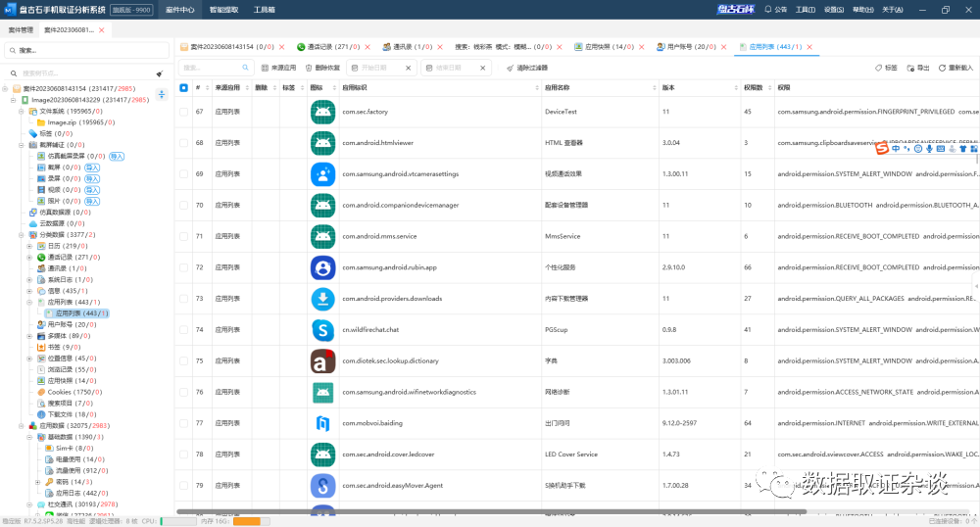
Task: Click the CPU usage bar in status bar
Action: [178, 521]
